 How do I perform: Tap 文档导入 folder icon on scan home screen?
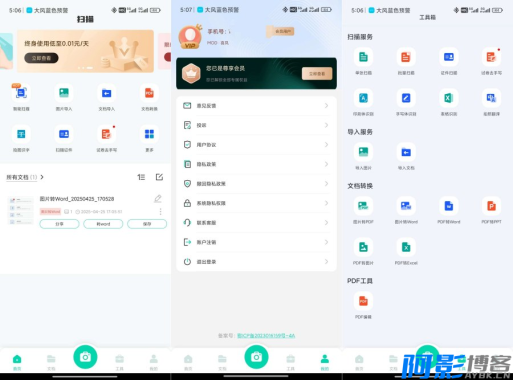pyautogui.click(x=106, y=93)
